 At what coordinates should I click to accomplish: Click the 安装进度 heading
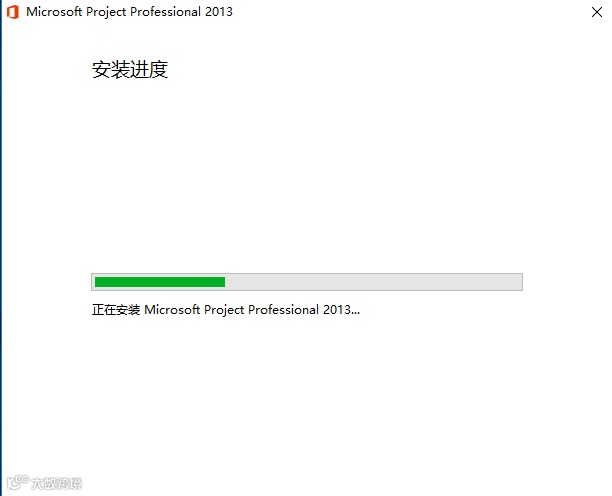pyautogui.click(x=130, y=70)
